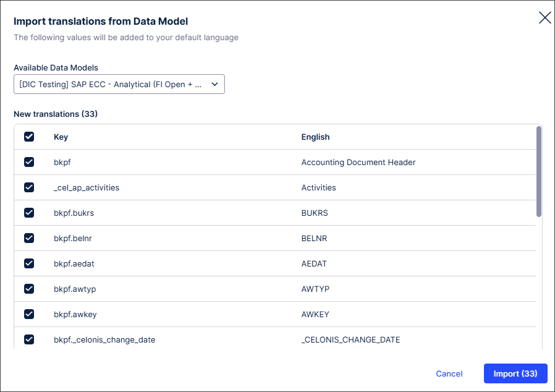The image size is (555, 392).
Task: Select a different data model from the combo box
Action: 119,83
